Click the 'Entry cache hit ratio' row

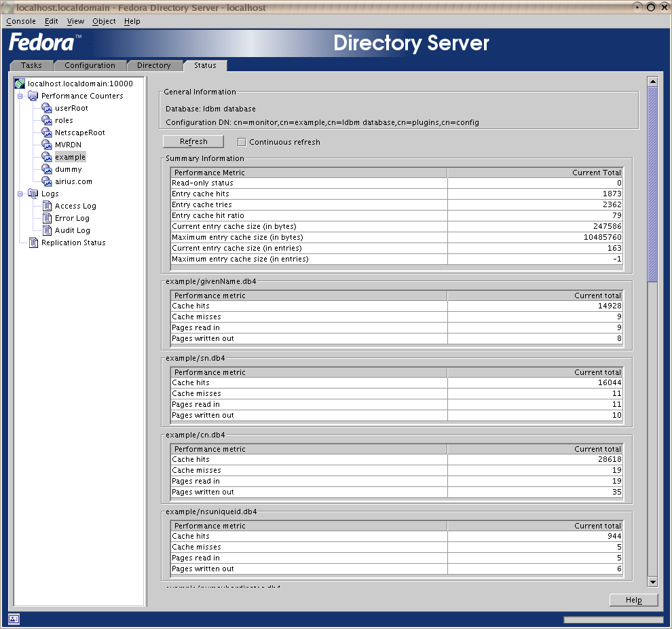[x=396, y=215]
